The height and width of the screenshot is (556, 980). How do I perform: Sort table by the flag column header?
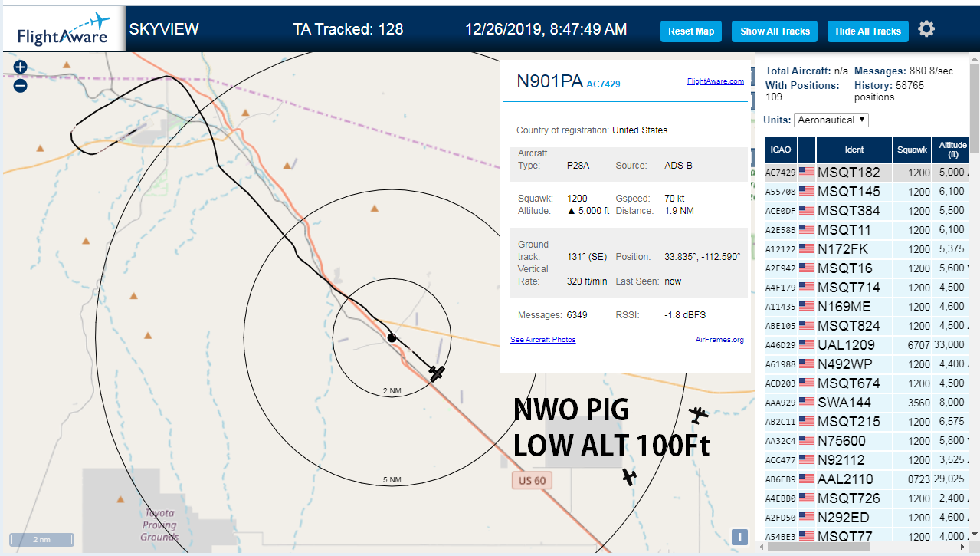click(807, 150)
